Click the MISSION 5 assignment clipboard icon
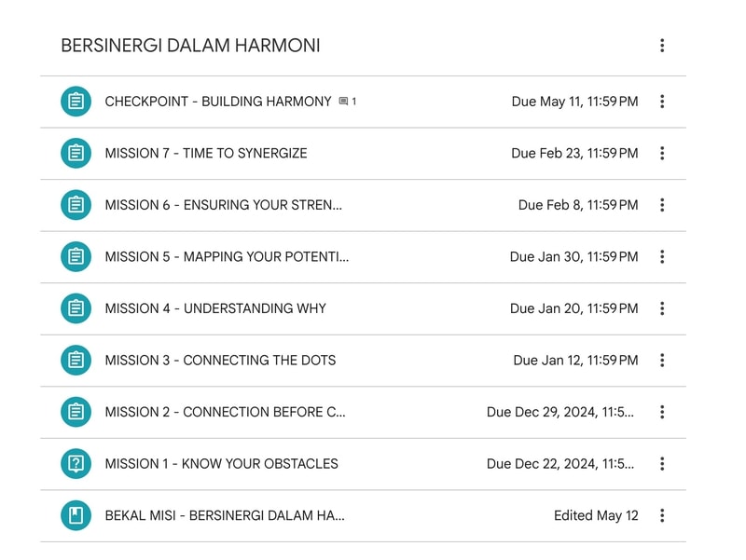 (x=76, y=257)
